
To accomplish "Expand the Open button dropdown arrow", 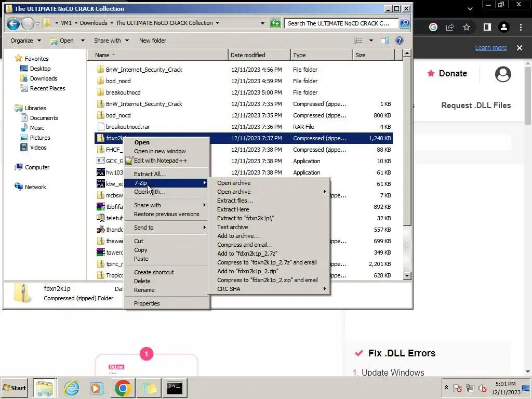I will pyautogui.click(x=83, y=41).
